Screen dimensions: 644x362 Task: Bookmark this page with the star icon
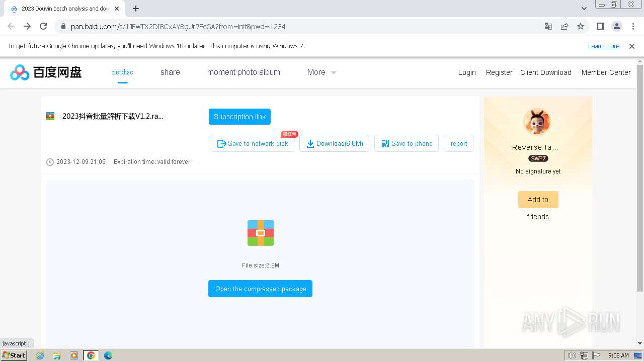[x=581, y=26]
